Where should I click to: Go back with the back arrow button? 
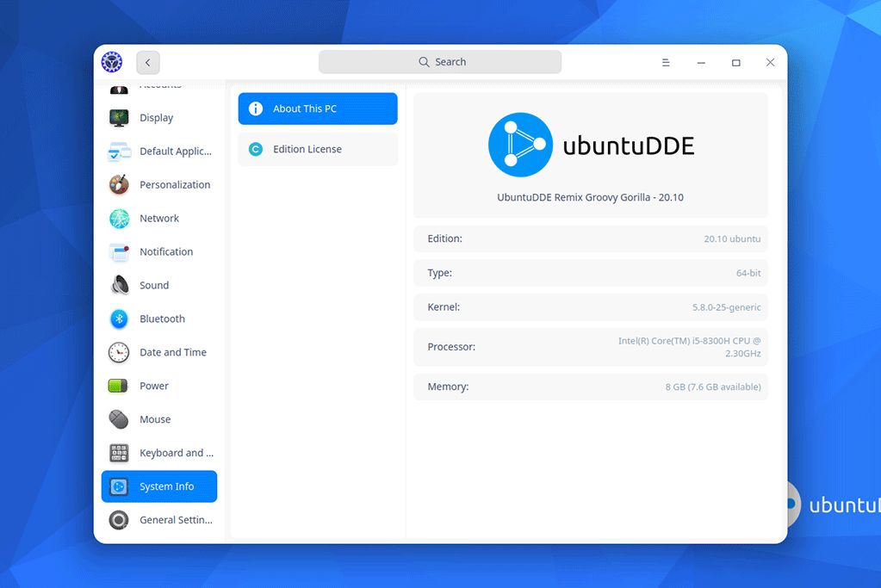pyautogui.click(x=148, y=62)
